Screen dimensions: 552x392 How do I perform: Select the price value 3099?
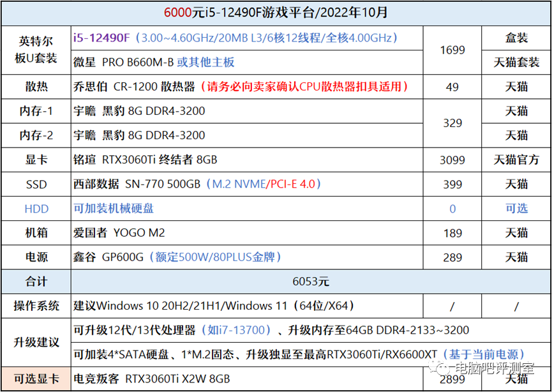tap(452, 160)
